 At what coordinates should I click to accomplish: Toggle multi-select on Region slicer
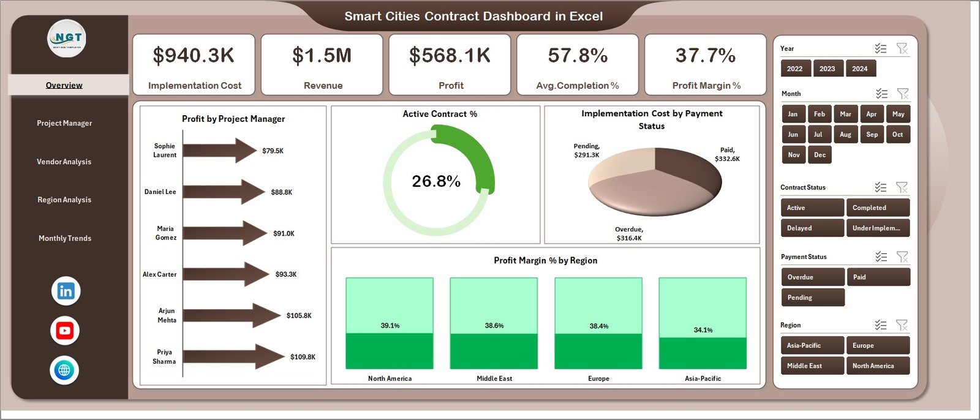tap(881, 325)
